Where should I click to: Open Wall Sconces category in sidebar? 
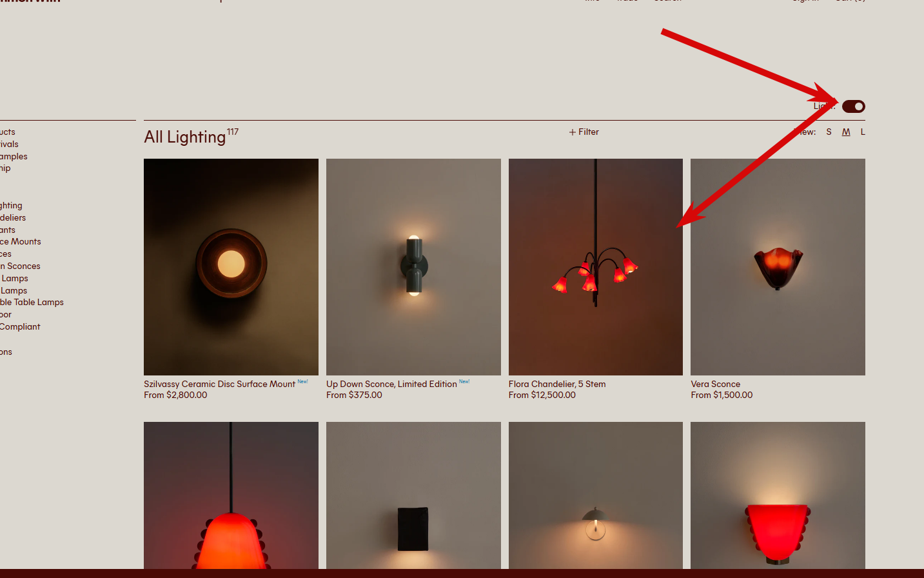pyautogui.click(x=20, y=266)
